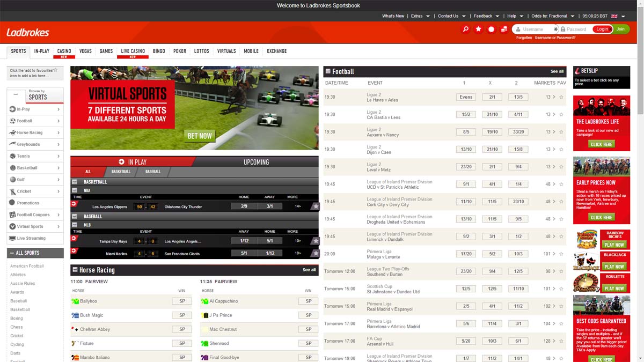Change Odds by Fractional dropdown

[553, 16]
